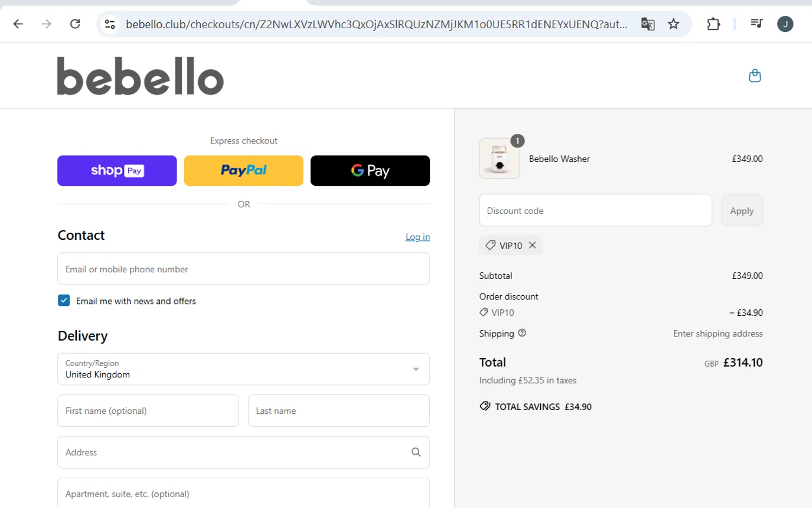Choose PayPal express checkout
812x508 pixels.
tap(244, 171)
